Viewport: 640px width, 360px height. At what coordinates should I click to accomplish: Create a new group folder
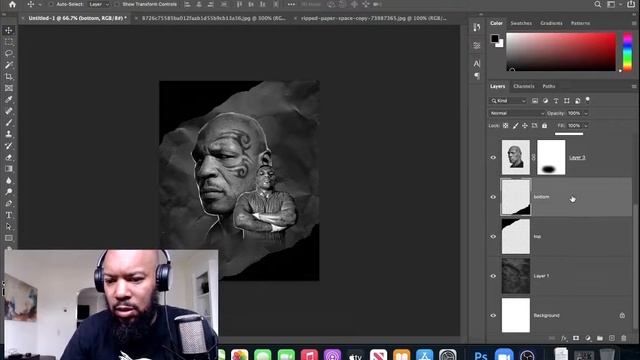[600, 338]
